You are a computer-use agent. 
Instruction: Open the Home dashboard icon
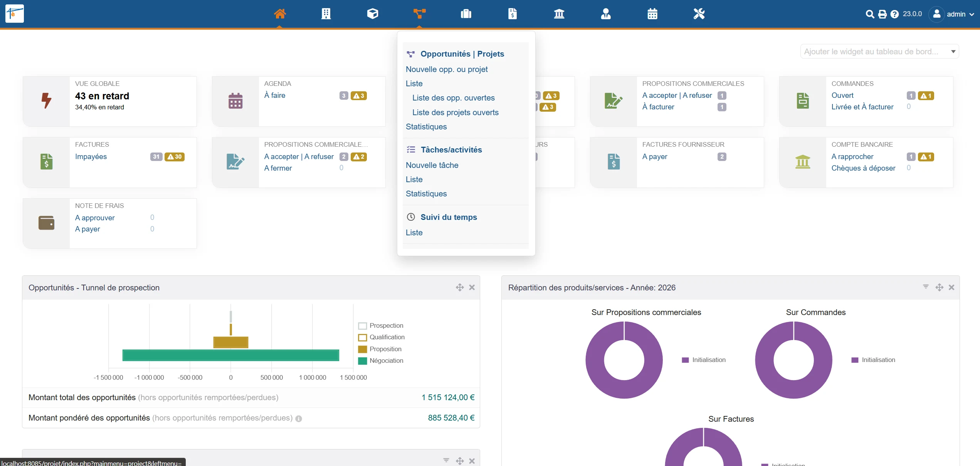point(280,14)
